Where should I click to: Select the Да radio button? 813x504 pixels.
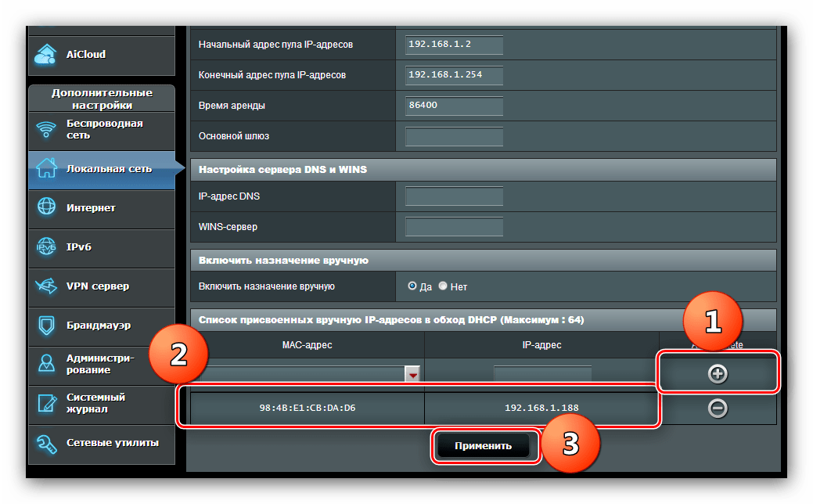(412, 286)
